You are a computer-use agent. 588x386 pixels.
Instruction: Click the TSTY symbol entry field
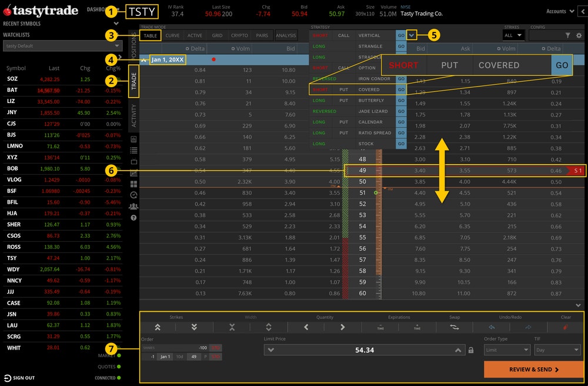(x=142, y=12)
